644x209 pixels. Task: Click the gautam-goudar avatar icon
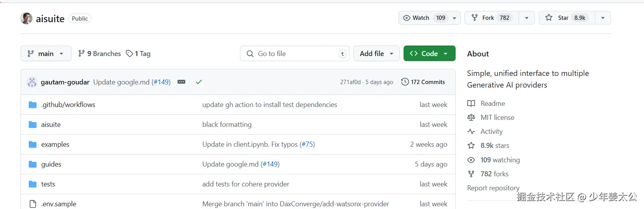click(x=32, y=82)
